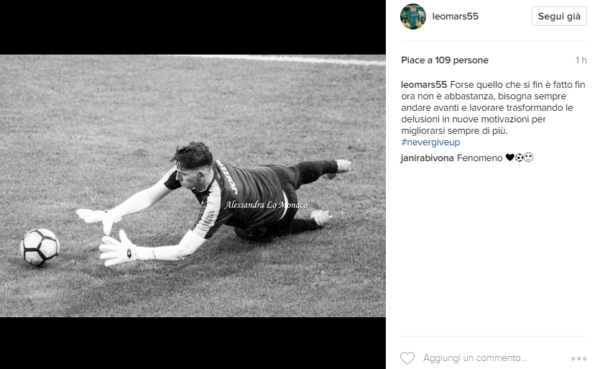The height and width of the screenshot is (369, 600).
Task: Toggle the Segui già follow button
Action: tap(559, 16)
